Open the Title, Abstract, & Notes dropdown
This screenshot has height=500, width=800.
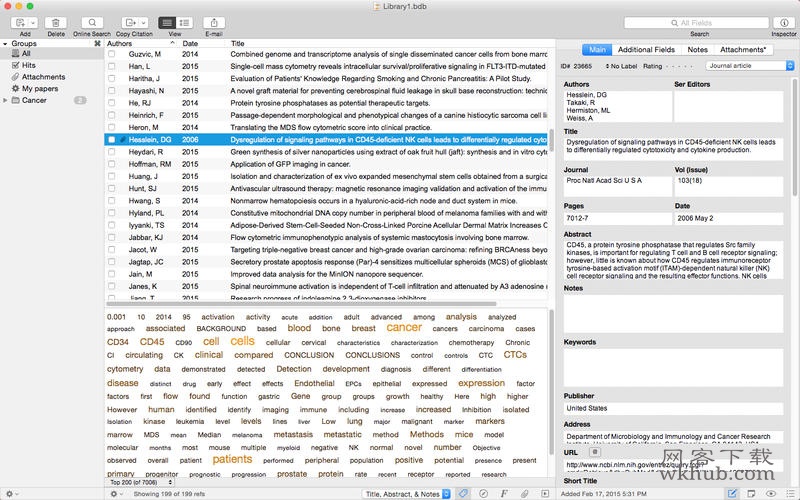pyautogui.click(x=406, y=494)
